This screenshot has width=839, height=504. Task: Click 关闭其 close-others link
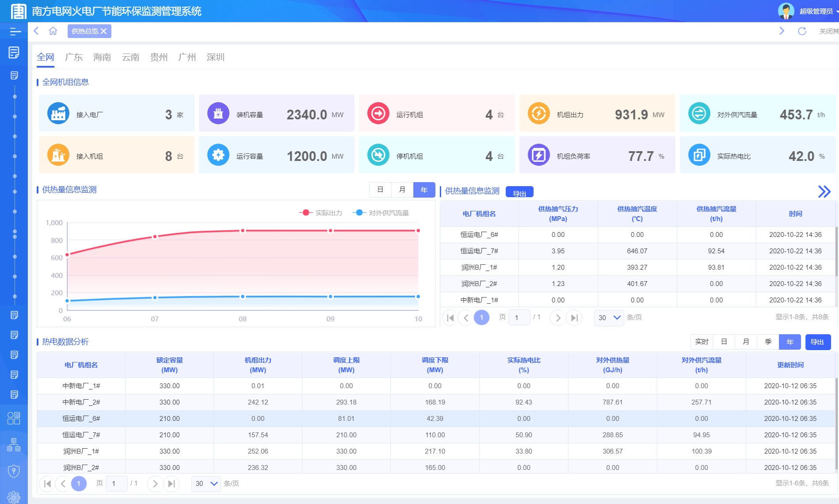tap(829, 31)
